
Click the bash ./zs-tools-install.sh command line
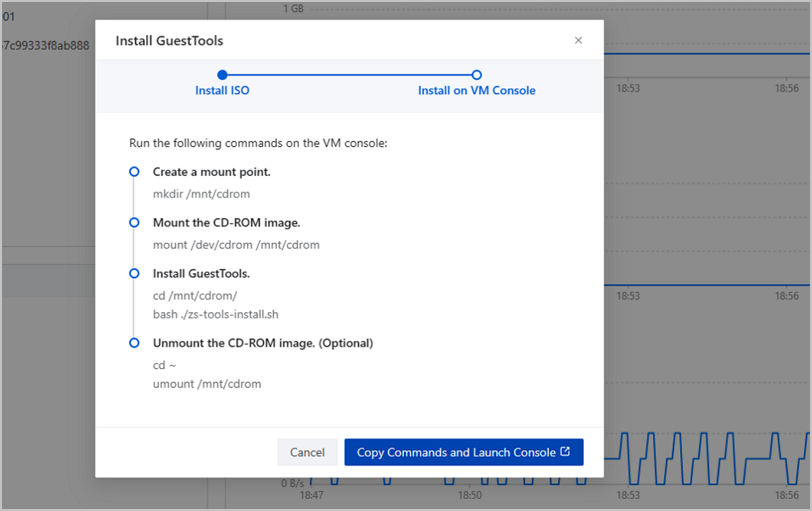215,315
